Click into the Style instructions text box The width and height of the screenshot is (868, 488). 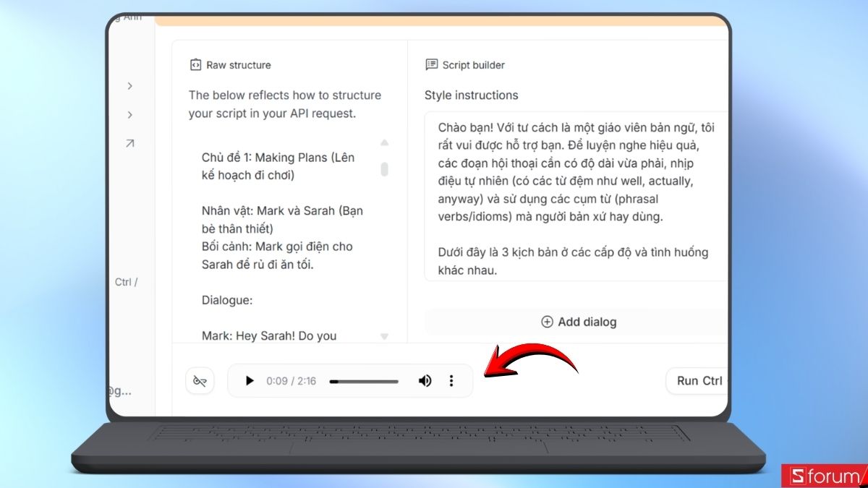pyautogui.click(x=576, y=196)
